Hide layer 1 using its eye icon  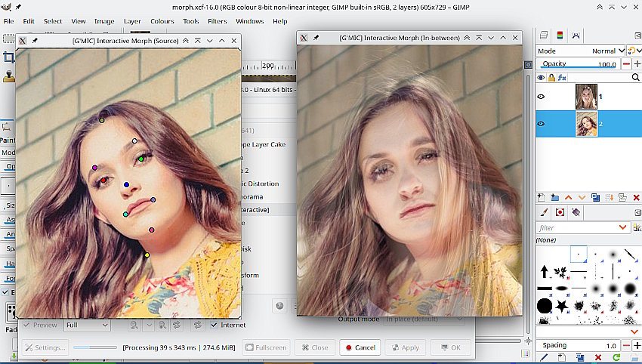tap(542, 97)
